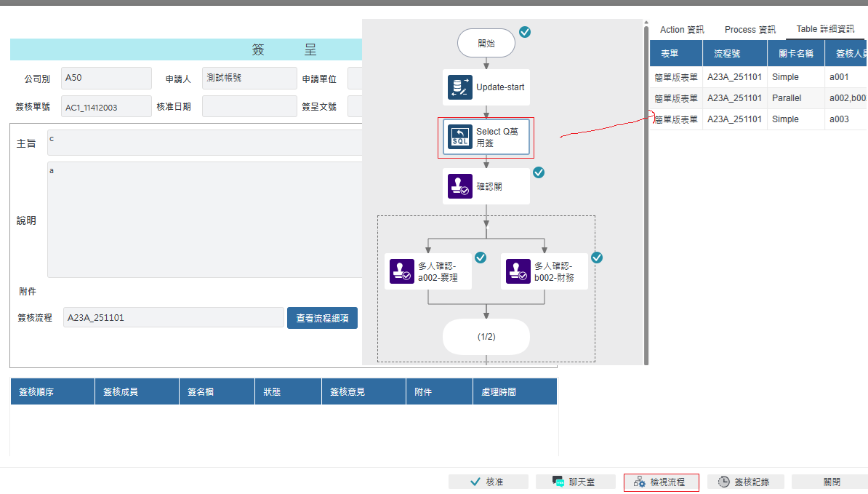Click the 簽核流程 input field

pyautogui.click(x=173, y=317)
